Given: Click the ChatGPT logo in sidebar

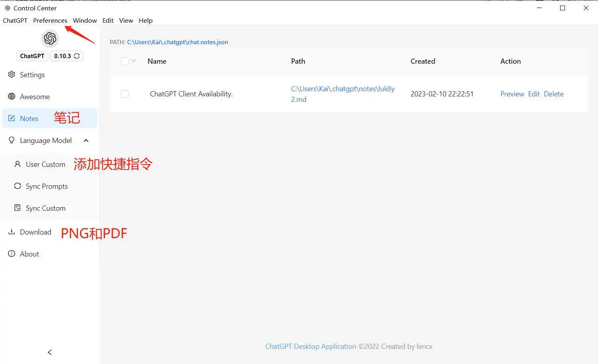Looking at the screenshot, I should (x=50, y=39).
